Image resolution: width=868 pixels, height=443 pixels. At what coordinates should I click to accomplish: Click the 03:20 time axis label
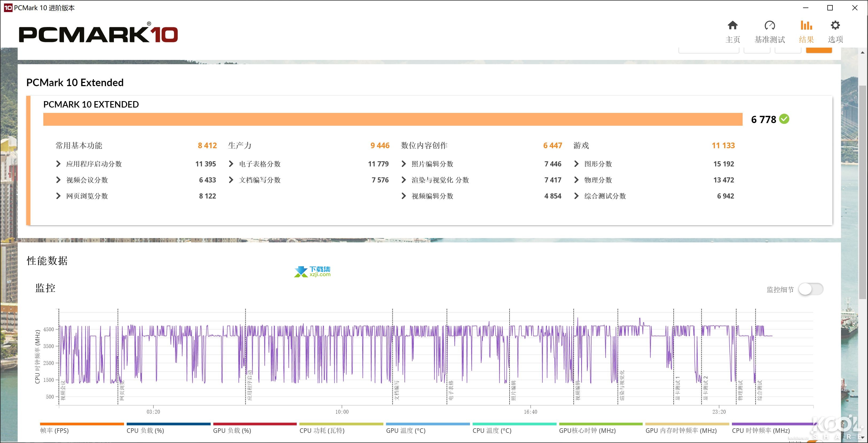[x=153, y=412]
